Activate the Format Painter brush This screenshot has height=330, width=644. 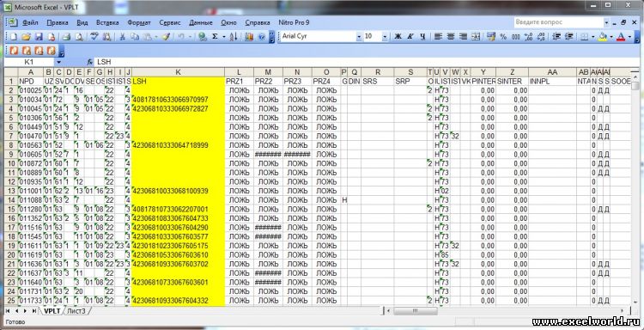pos(166,37)
